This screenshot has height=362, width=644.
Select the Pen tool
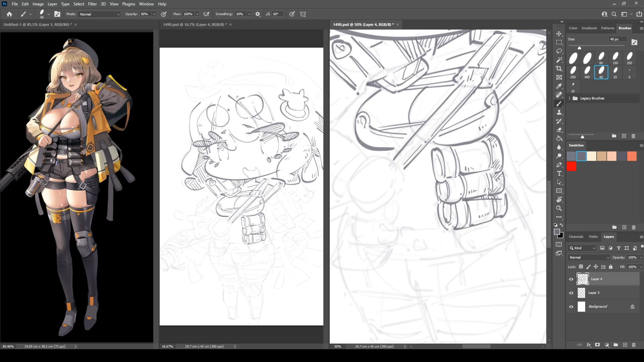tap(559, 165)
